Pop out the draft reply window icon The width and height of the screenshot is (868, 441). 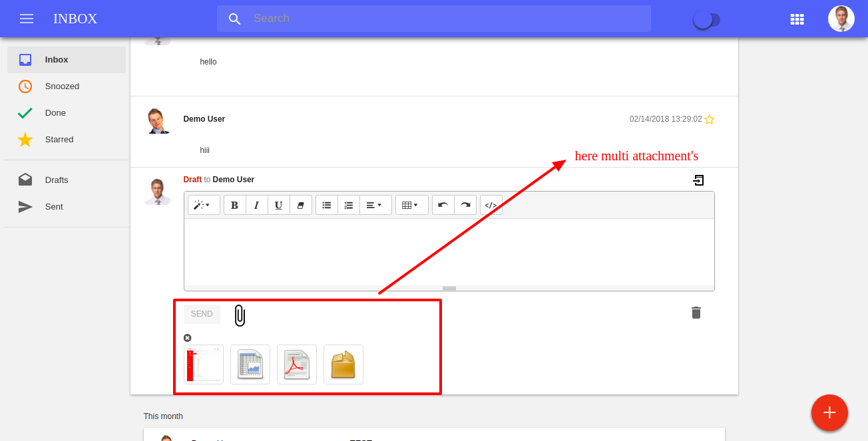tap(698, 180)
